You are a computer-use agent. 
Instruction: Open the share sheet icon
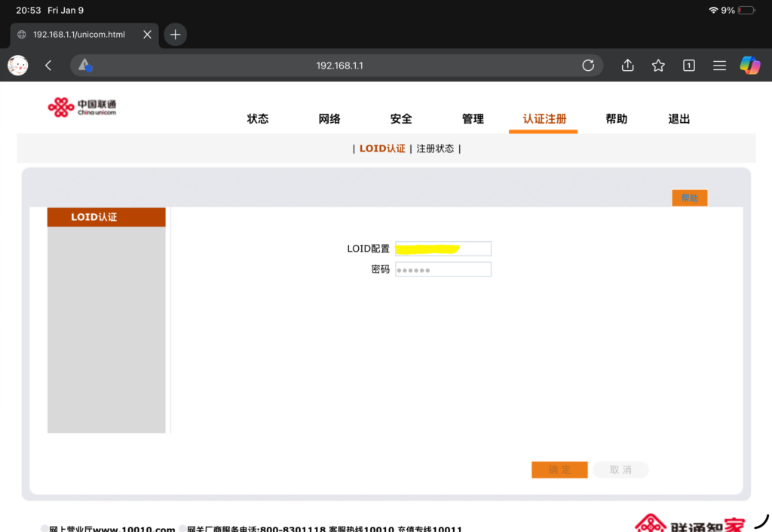627,66
